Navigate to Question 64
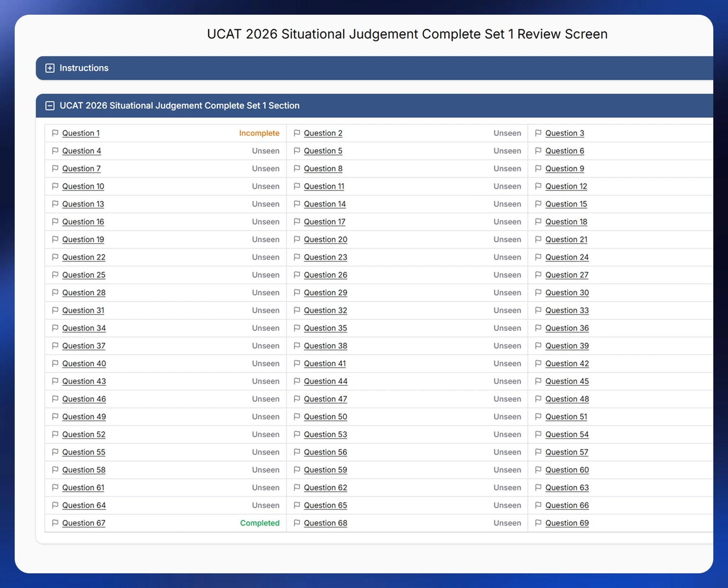The image size is (728, 588). pos(84,505)
